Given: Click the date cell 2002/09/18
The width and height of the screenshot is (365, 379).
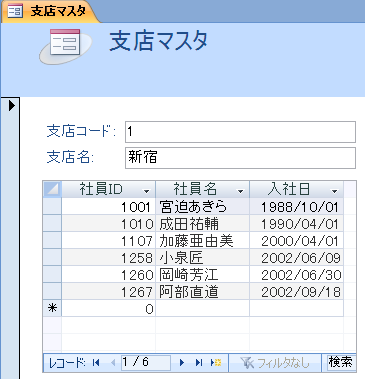Looking at the screenshot, I should 297,292.
